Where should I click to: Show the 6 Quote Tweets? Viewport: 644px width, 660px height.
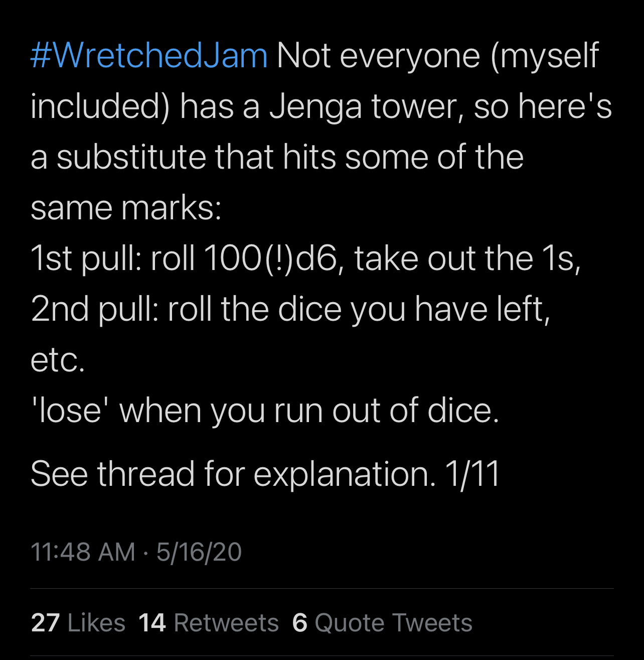point(382,623)
